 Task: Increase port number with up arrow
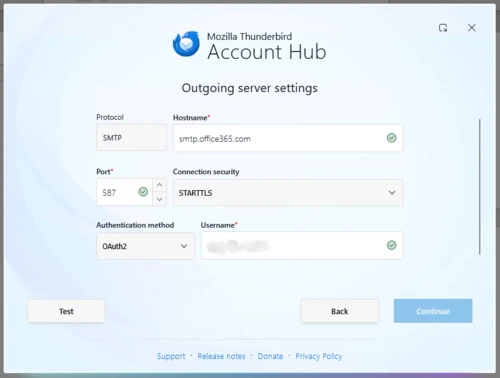160,185
